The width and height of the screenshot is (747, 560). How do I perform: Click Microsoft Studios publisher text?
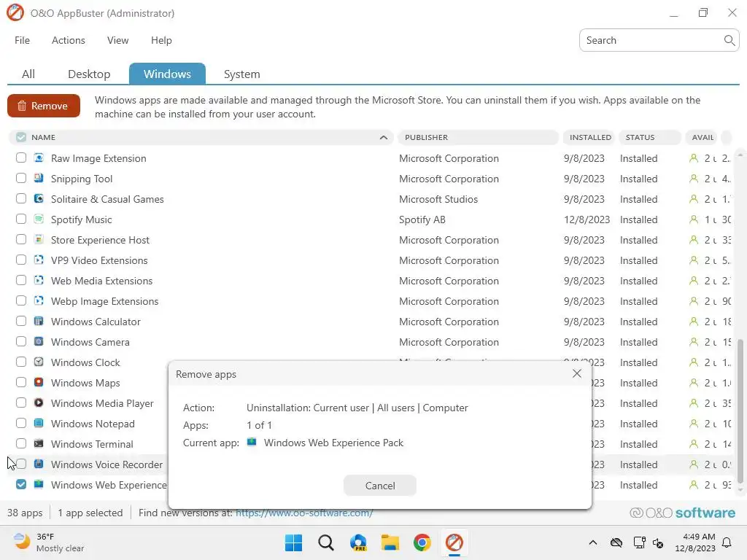point(438,199)
